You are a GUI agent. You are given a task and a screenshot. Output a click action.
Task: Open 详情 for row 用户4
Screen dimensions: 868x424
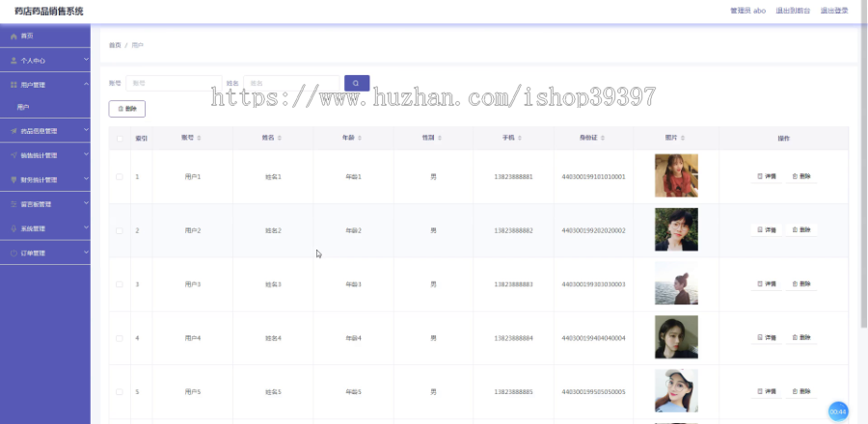[x=767, y=338]
